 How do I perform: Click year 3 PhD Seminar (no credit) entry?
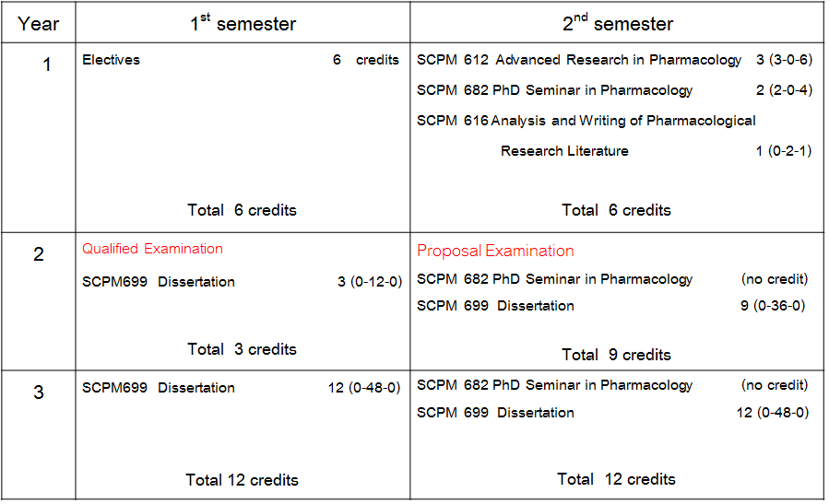[x=555, y=385]
